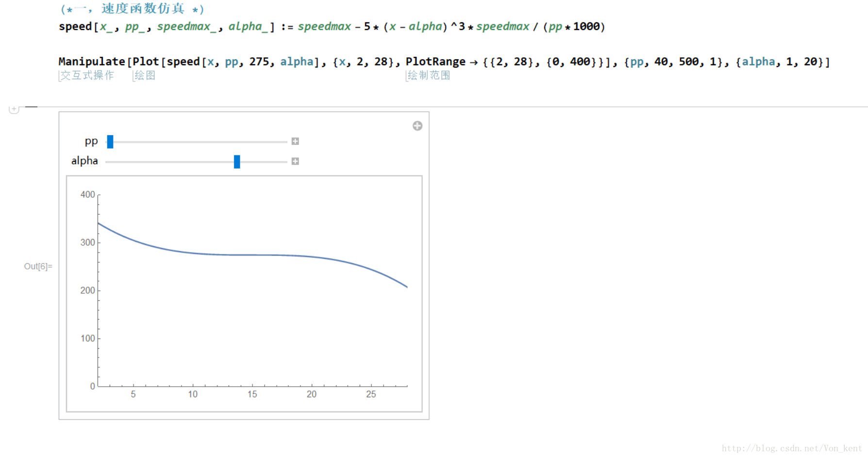Click the alpha slider thumb

coord(237,162)
